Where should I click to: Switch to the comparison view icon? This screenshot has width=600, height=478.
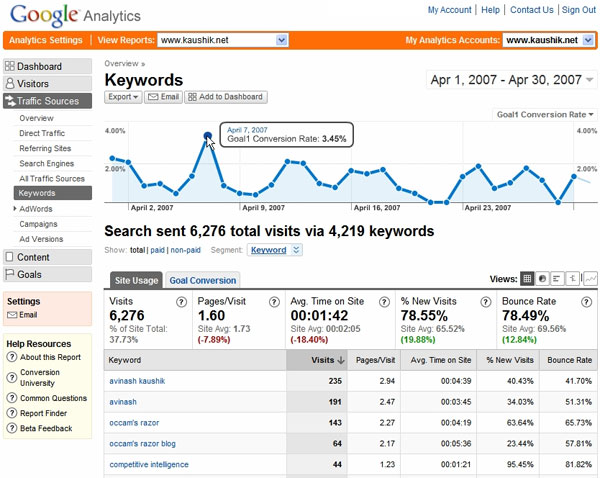click(573, 279)
